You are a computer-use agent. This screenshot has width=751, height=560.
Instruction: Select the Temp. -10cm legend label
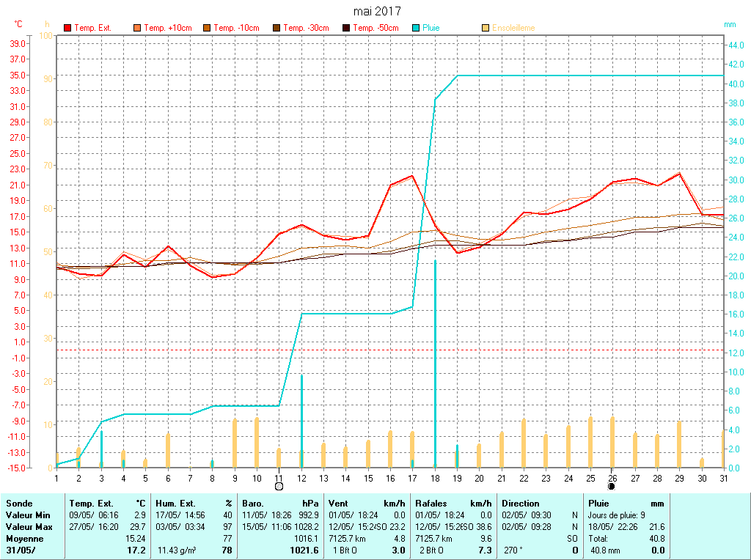[236, 28]
